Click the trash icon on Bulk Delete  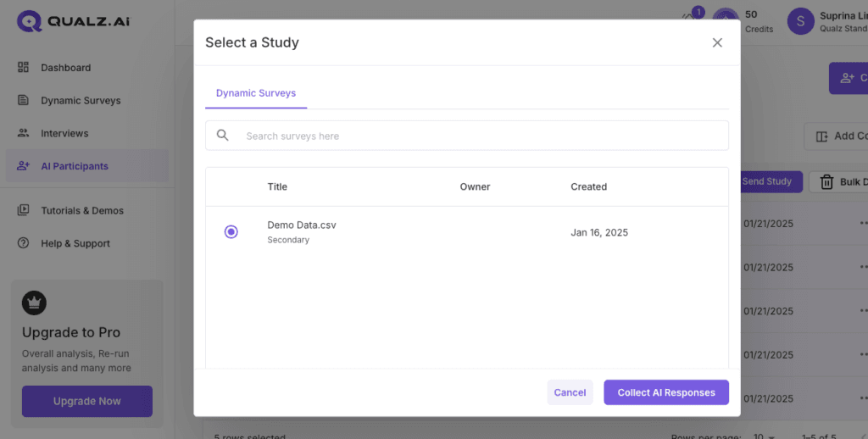(x=826, y=181)
